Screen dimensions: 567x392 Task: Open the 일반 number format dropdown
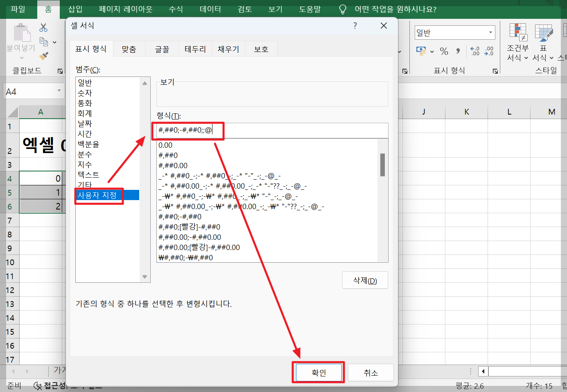coord(490,32)
